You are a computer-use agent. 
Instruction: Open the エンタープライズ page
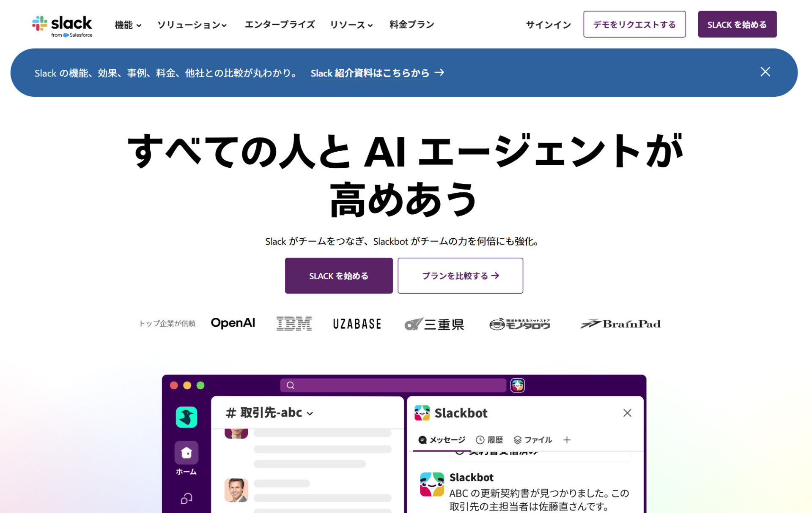(280, 25)
